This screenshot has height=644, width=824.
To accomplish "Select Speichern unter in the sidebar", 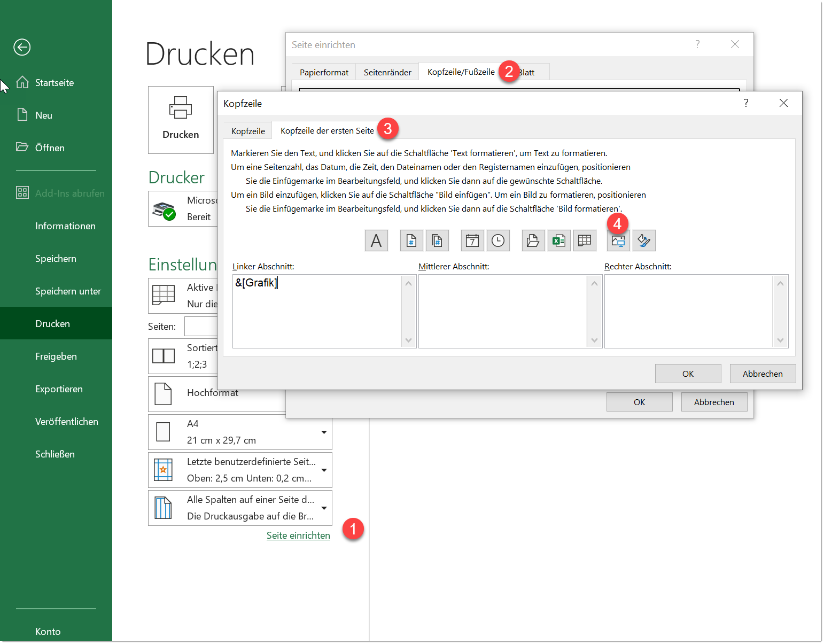I will point(68,291).
